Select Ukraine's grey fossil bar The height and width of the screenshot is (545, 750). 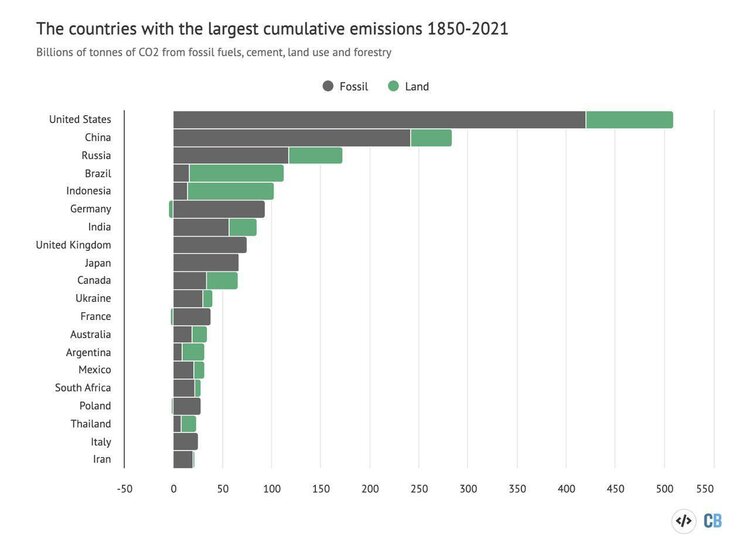click(188, 299)
